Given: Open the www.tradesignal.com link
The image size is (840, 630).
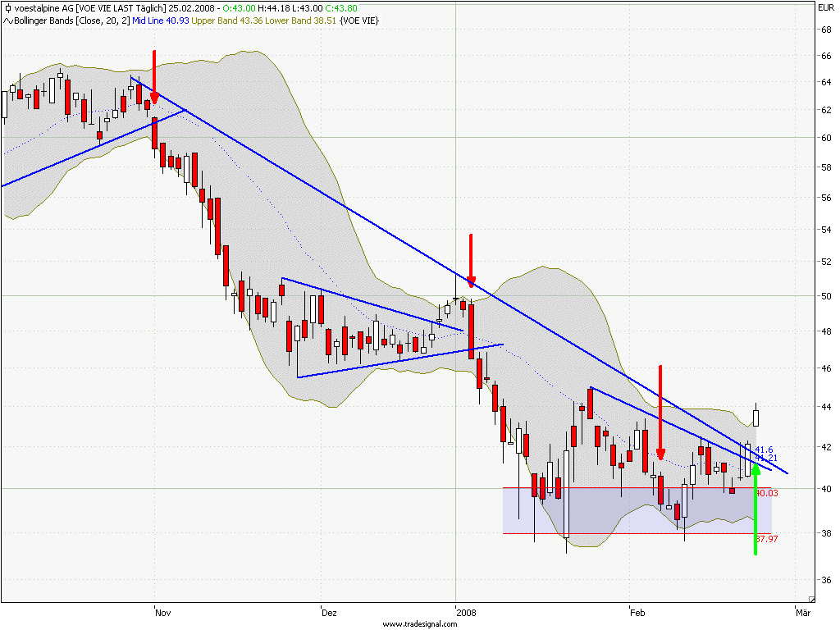Looking at the screenshot, I should pyautogui.click(x=419, y=624).
